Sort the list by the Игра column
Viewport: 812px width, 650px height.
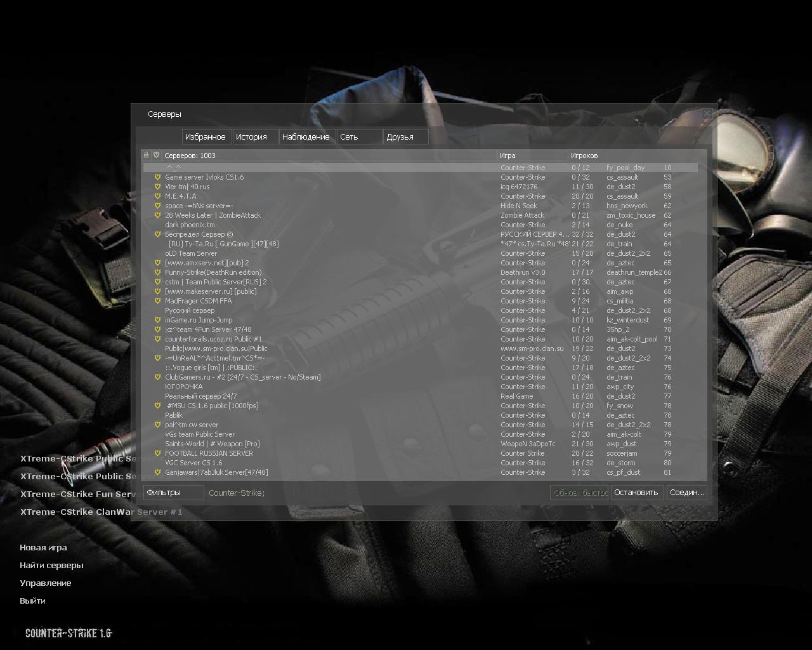(x=532, y=156)
